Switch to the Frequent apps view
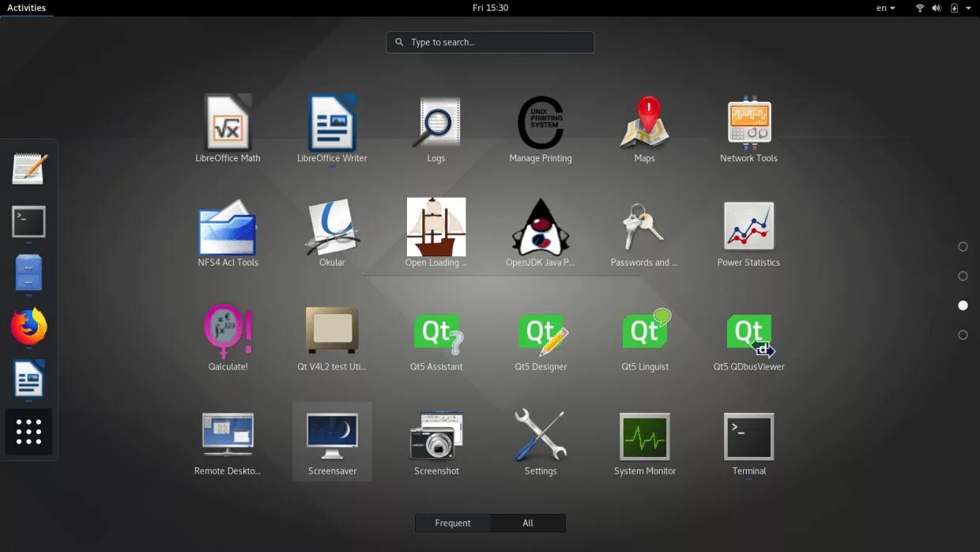 (x=453, y=523)
